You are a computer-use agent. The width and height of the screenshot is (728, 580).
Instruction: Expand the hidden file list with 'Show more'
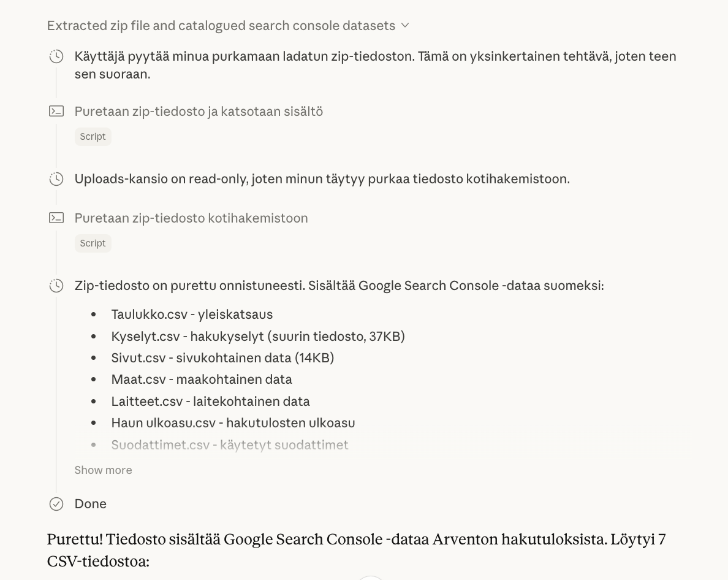click(103, 470)
